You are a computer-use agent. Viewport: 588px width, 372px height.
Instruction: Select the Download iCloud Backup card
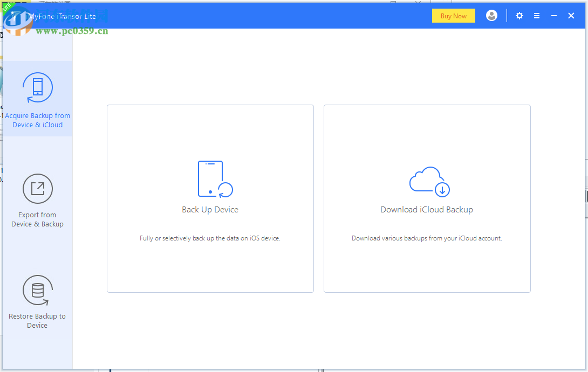pyautogui.click(x=427, y=198)
